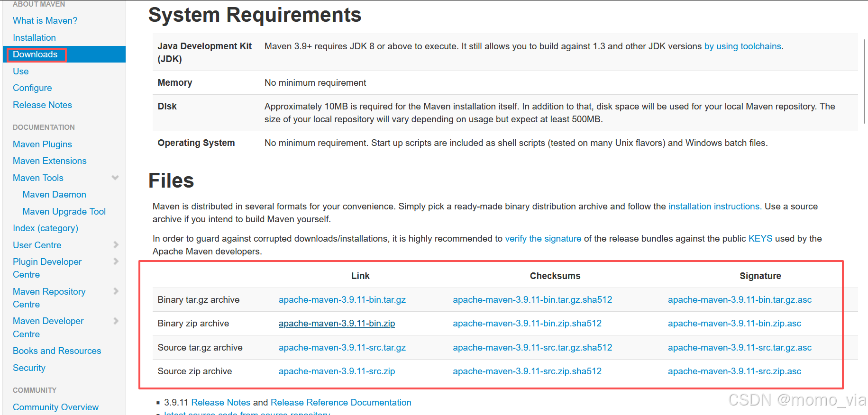The height and width of the screenshot is (415, 868).
Task: Open the Use sidebar link
Action: coord(21,71)
